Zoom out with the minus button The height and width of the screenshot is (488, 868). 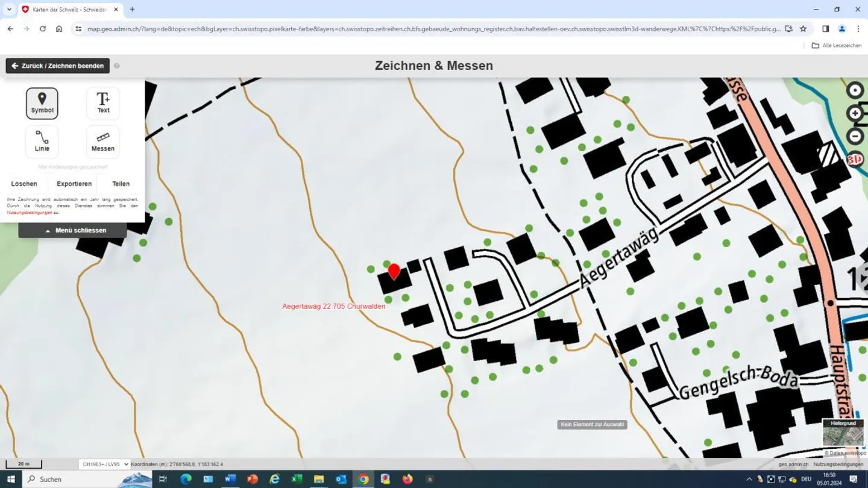click(x=855, y=136)
